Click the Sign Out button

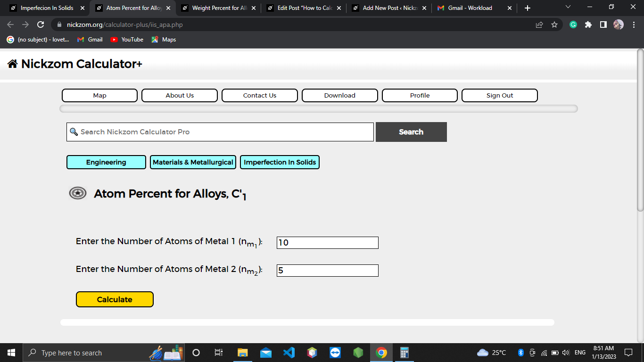pos(500,95)
